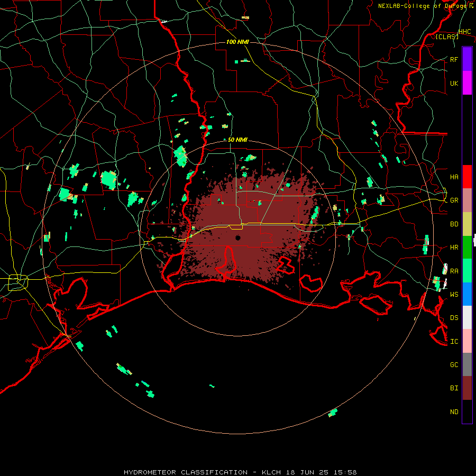476x476 pixels.
Task: Click the GC legend label
Action: click(454, 365)
